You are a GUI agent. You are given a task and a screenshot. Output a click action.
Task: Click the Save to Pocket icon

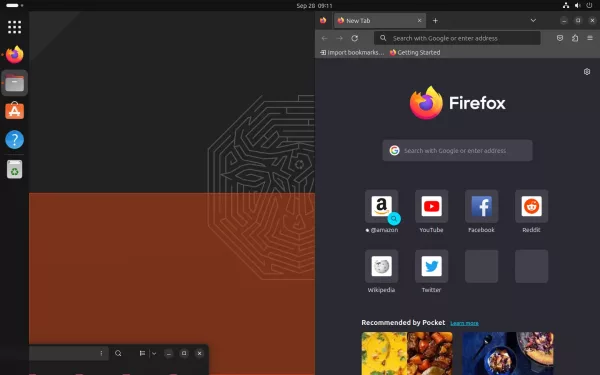[x=560, y=38]
